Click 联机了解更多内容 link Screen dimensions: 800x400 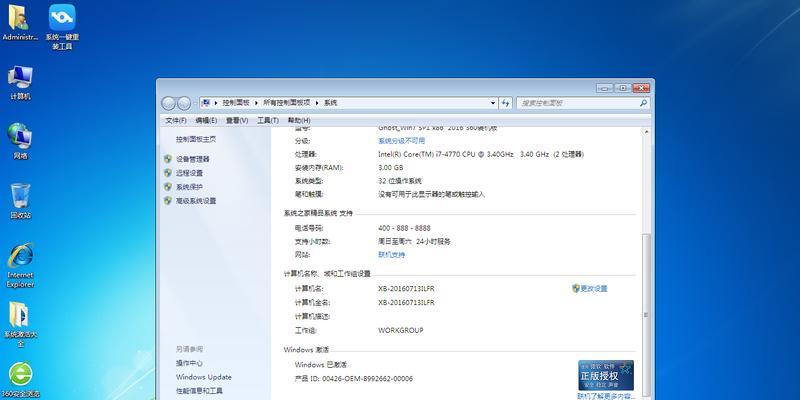(607, 396)
